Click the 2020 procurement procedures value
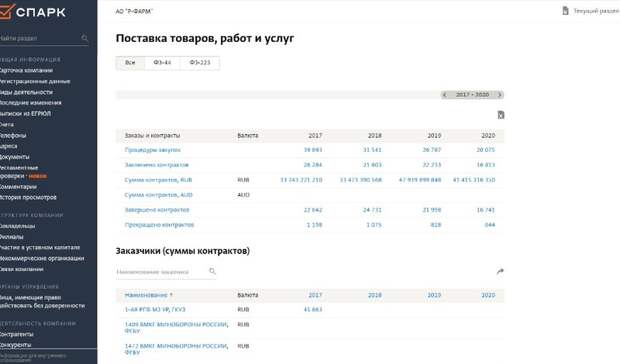This screenshot has height=364, width=620. (486, 150)
